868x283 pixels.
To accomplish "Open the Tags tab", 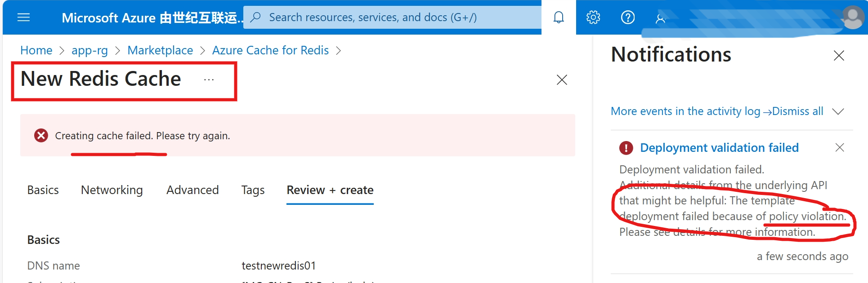I will click(253, 190).
